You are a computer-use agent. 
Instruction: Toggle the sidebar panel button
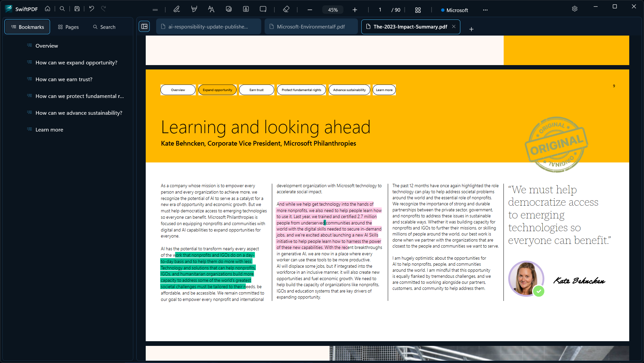[x=144, y=27]
